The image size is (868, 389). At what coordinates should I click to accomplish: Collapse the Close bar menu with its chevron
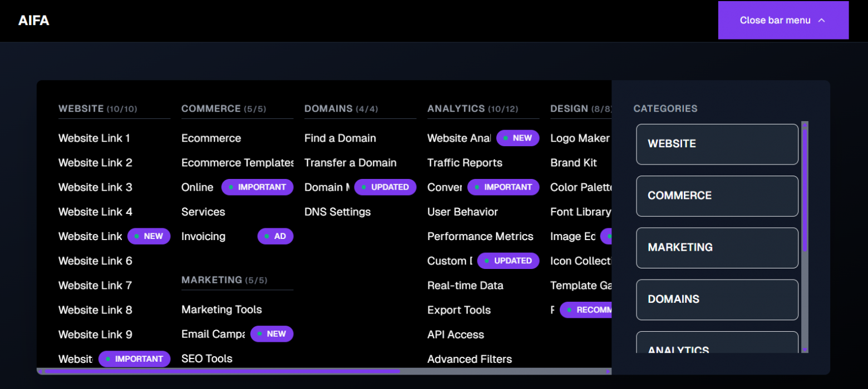[x=782, y=20]
